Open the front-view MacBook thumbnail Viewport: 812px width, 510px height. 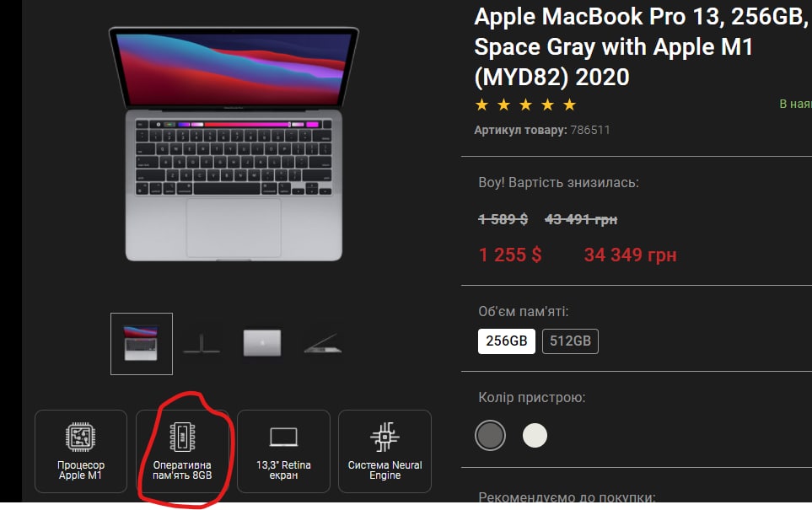tap(142, 344)
